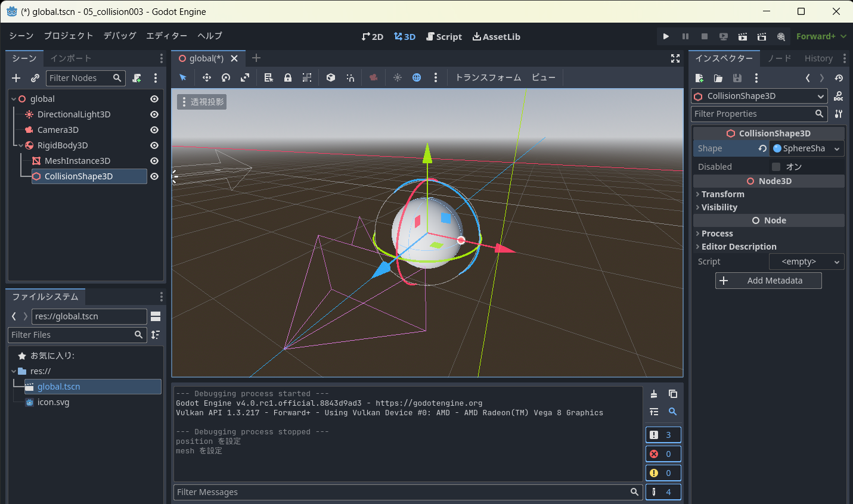Click the Add Child Node plus icon
Viewport: 853px width, 504px height.
[x=15, y=78]
